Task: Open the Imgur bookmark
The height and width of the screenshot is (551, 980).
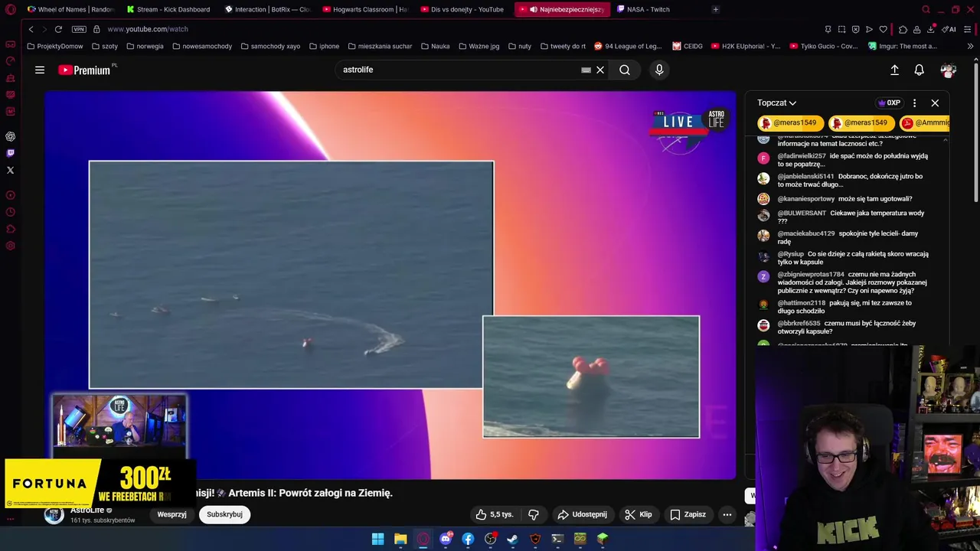Action: pyautogui.click(x=903, y=46)
